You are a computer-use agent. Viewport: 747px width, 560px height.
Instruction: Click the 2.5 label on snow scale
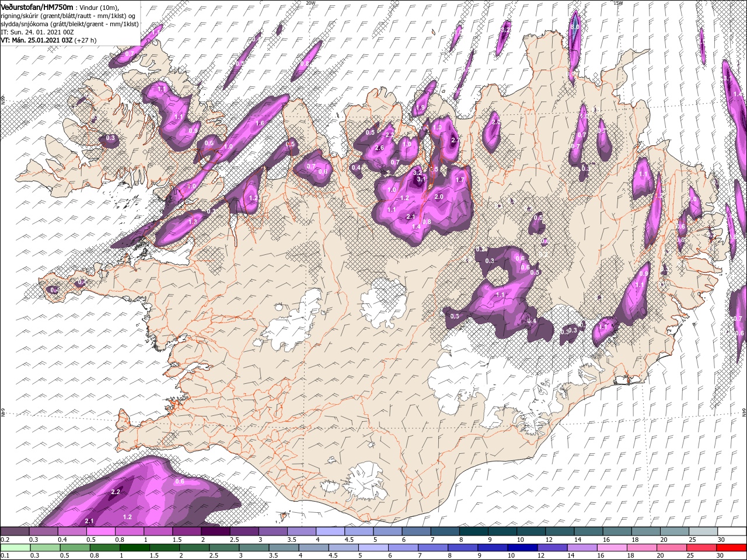tap(234, 540)
